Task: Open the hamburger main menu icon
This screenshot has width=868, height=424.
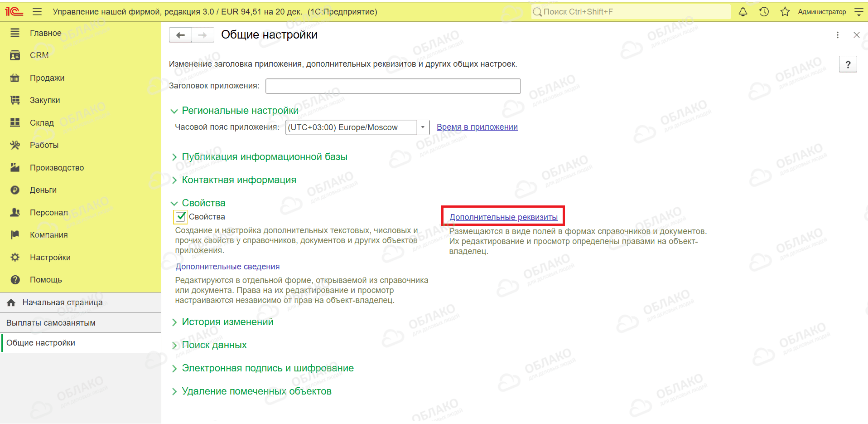Action: [x=37, y=12]
